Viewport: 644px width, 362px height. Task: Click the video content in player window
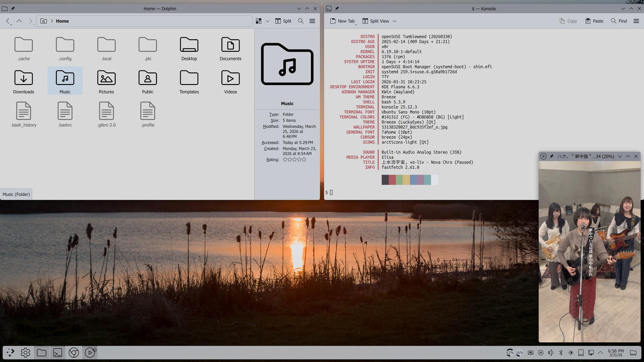(x=590, y=251)
